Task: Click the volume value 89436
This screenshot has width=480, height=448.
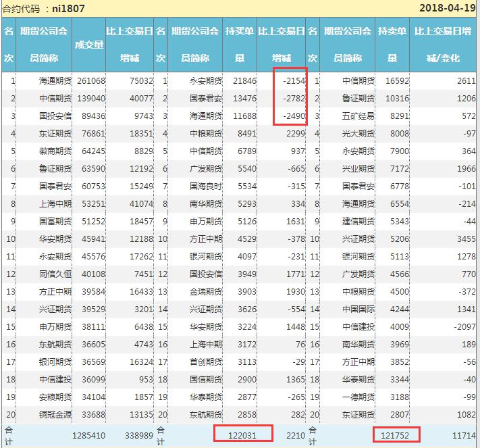Action: click(x=93, y=116)
